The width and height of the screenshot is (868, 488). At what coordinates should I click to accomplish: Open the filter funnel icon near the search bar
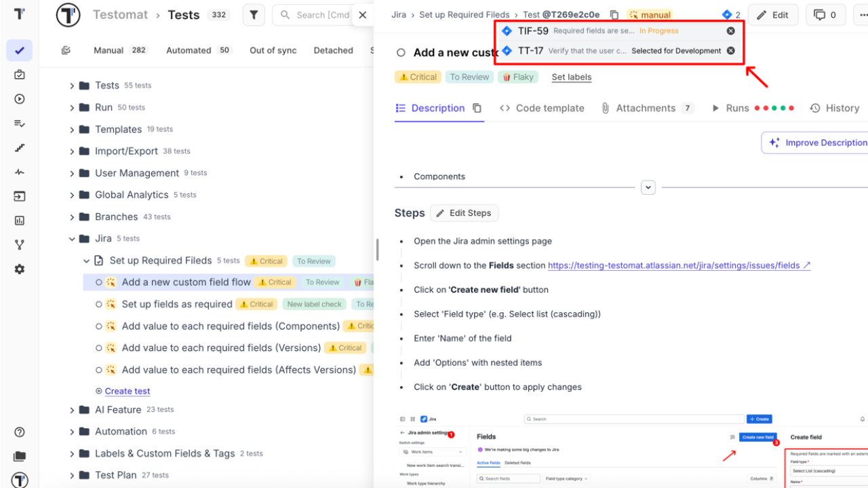click(x=254, y=14)
